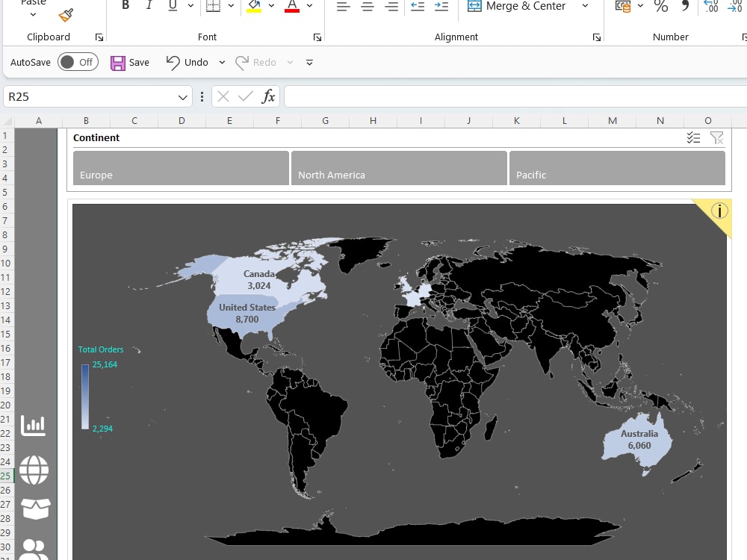The width and height of the screenshot is (747, 560).
Task: Open Clipboard dialog launcher
Action: (99, 37)
